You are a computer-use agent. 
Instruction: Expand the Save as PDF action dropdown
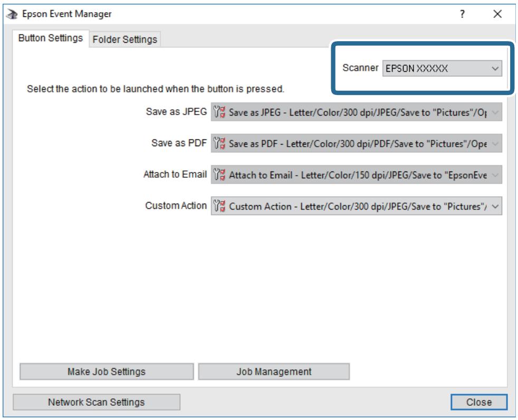pyautogui.click(x=495, y=144)
